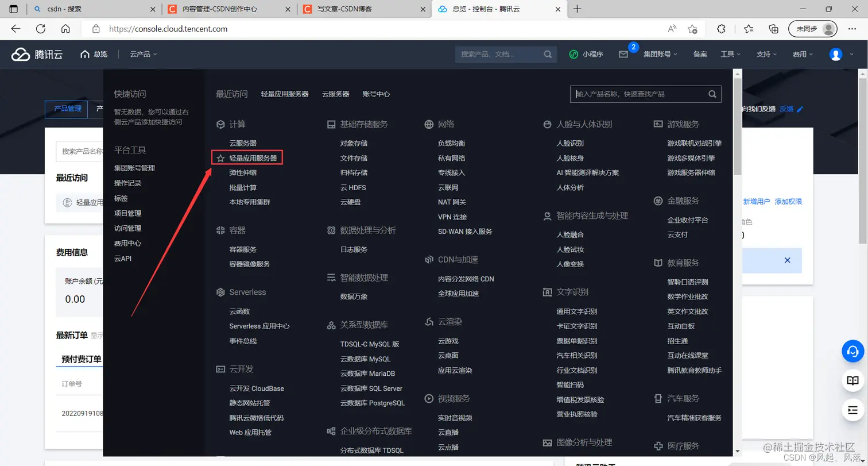The height and width of the screenshot is (466, 868).
Task: Open the floating customer service headset icon
Action: (x=854, y=351)
